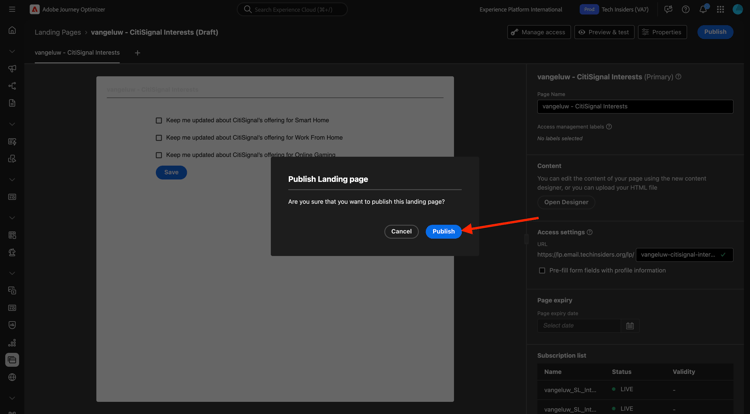Viewport: 750px width, 414px height.
Task: Select first vangeluw_SL_Int subscription list row
Action: tap(635, 390)
